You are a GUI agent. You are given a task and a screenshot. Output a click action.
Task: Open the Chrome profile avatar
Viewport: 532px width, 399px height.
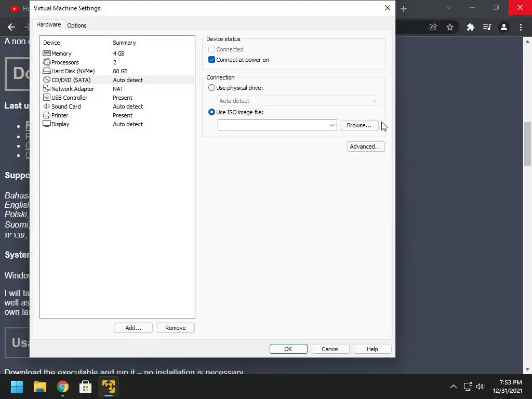click(x=504, y=27)
